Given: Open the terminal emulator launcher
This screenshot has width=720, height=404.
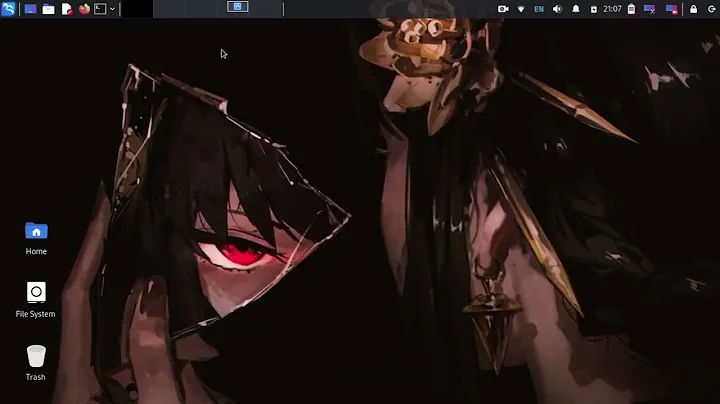Looking at the screenshot, I should 100,9.
